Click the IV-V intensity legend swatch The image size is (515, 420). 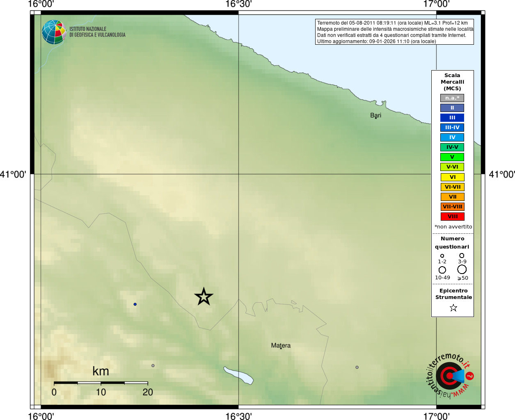pyautogui.click(x=452, y=147)
